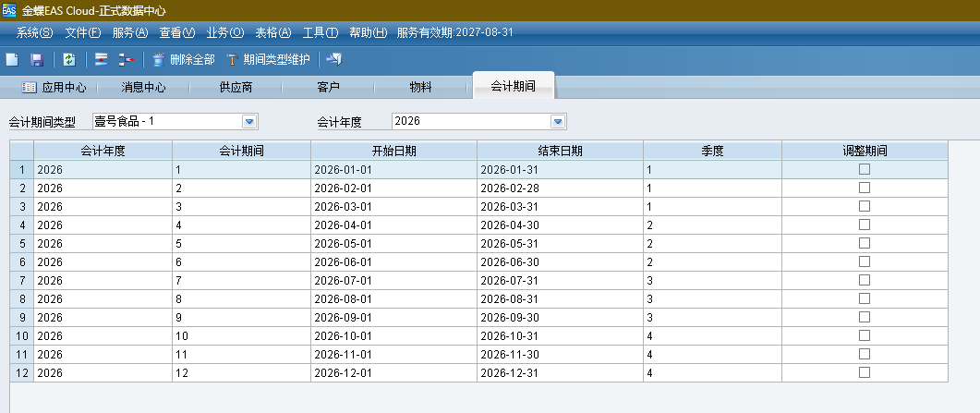
Task: Click the EAS application logo icon
Action: (x=9, y=9)
